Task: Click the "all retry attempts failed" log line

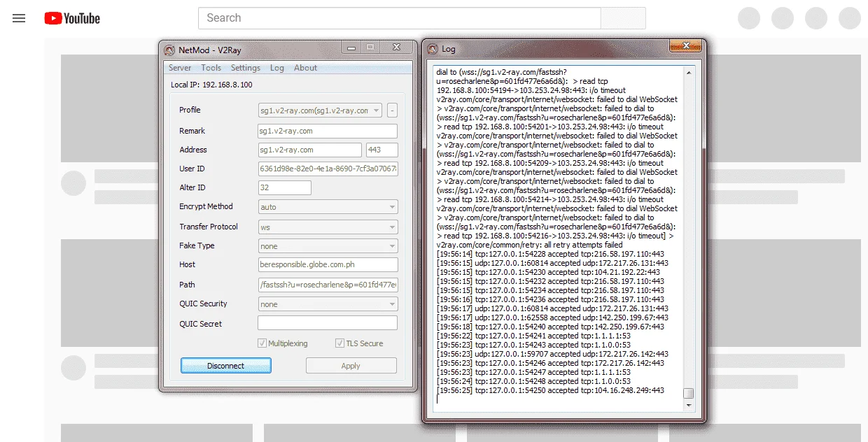Action: (529, 245)
